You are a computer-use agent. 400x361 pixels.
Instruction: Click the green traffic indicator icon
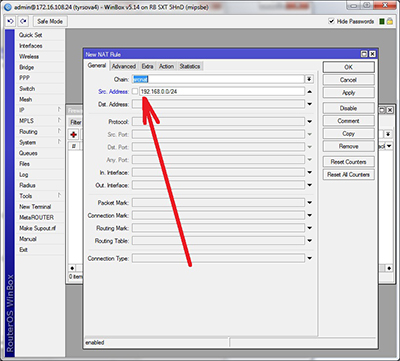[x=382, y=22]
